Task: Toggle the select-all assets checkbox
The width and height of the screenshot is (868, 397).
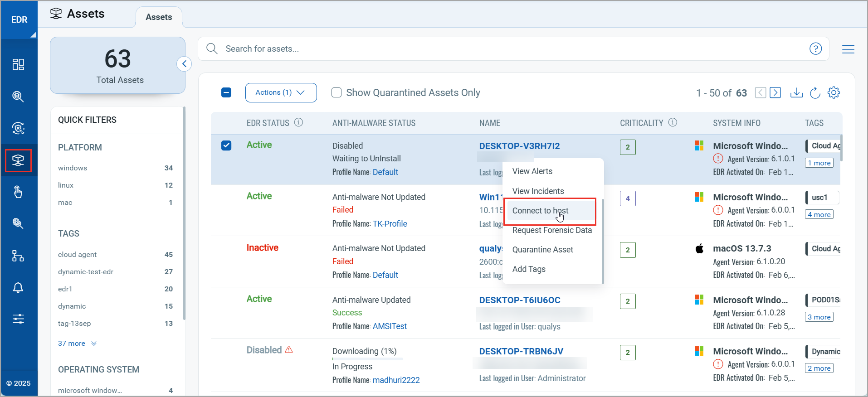Action: point(226,92)
